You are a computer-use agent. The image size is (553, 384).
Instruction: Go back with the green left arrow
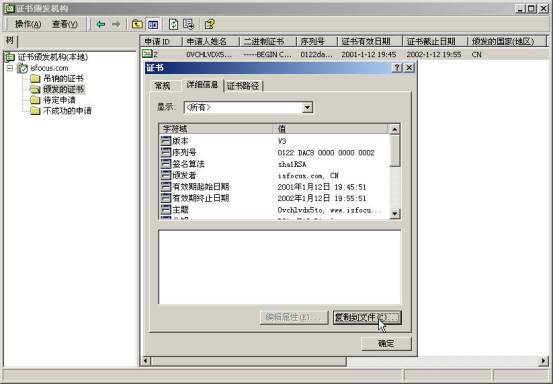click(x=101, y=24)
